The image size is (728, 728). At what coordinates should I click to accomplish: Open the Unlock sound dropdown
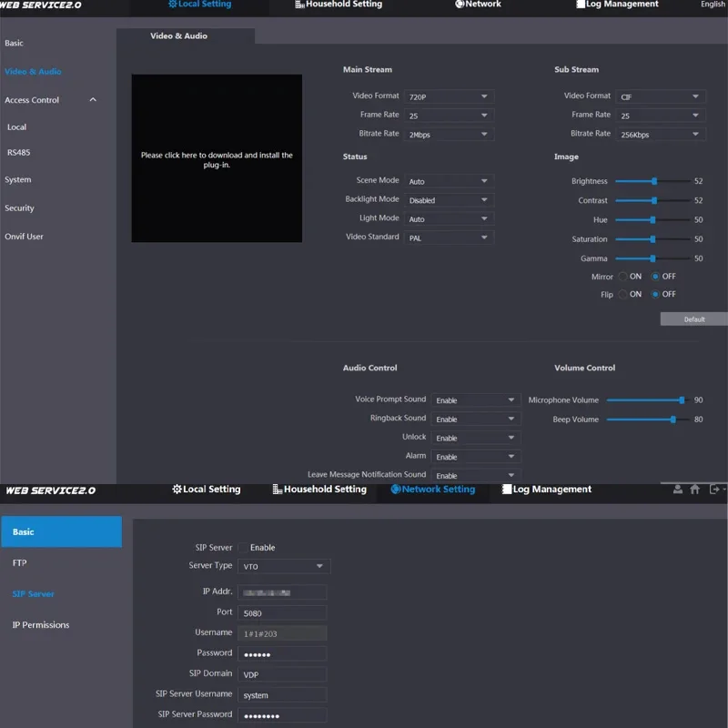(x=476, y=438)
